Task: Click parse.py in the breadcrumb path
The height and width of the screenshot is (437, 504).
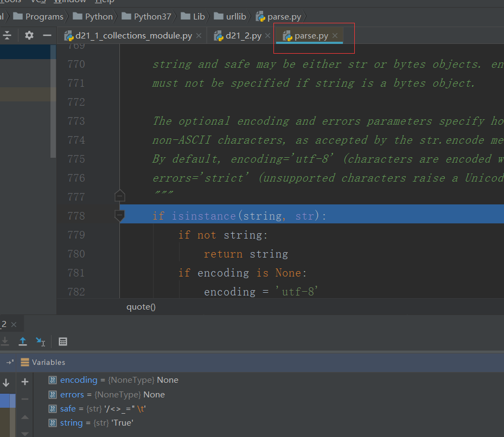Action: (279, 17)
